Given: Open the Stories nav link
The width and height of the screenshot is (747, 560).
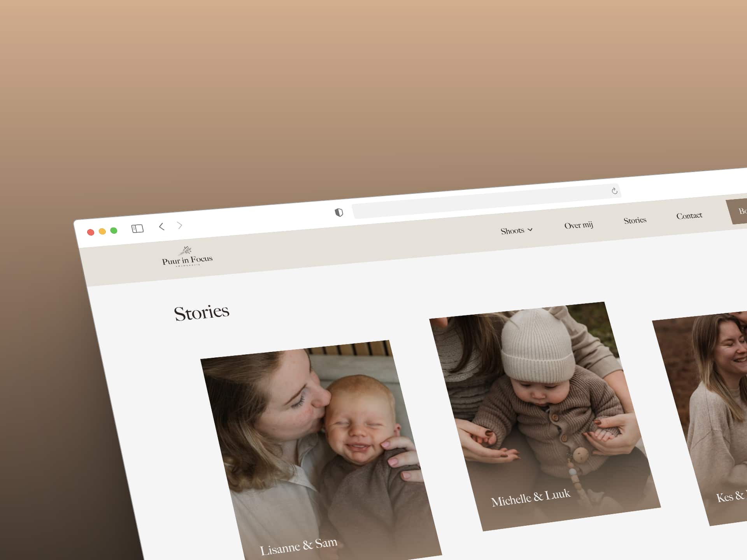Looking at the screenshot, I should (x=635, y=220).
